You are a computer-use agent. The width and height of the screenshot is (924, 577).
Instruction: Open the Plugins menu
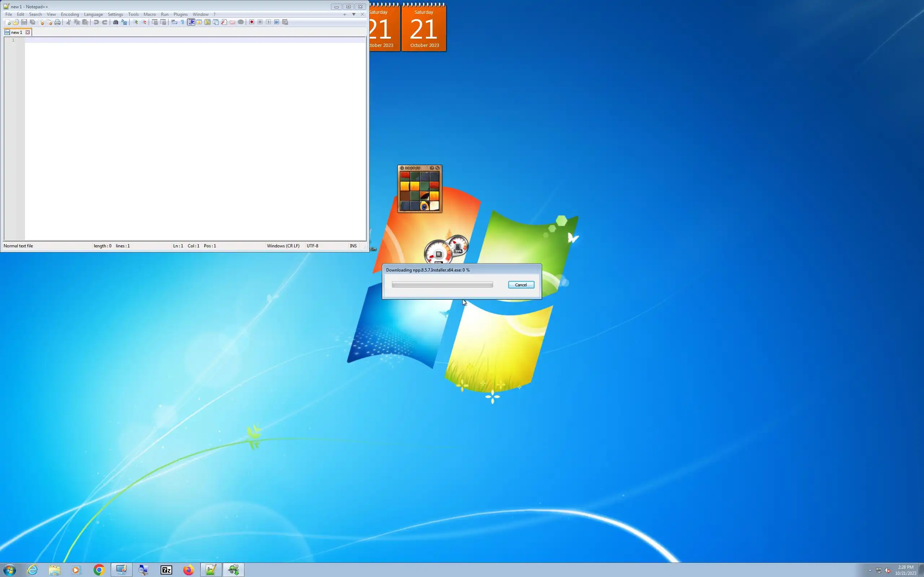tap(180, 14)
